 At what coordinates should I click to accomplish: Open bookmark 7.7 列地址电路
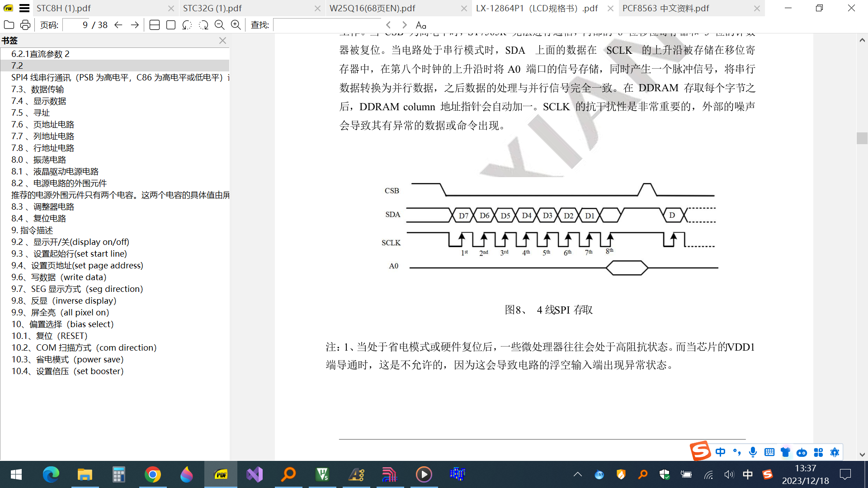pos(115,136)
